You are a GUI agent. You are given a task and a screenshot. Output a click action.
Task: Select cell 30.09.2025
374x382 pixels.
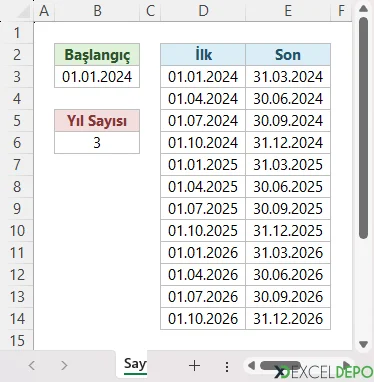[288, 208]
